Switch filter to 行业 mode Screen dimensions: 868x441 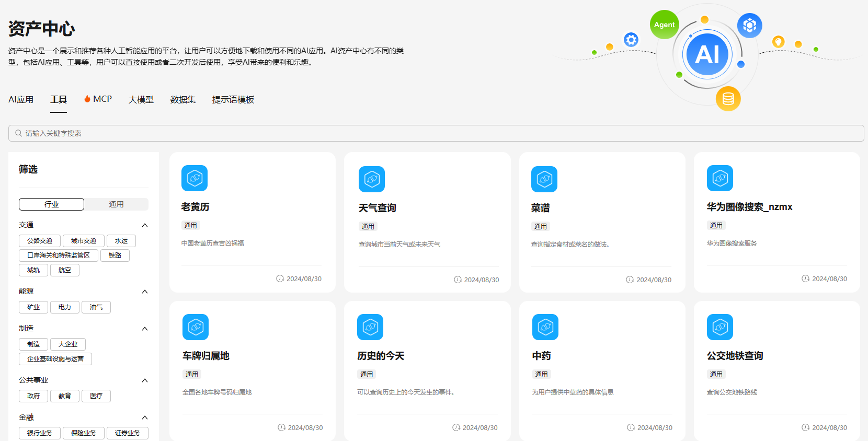point(51,204)
